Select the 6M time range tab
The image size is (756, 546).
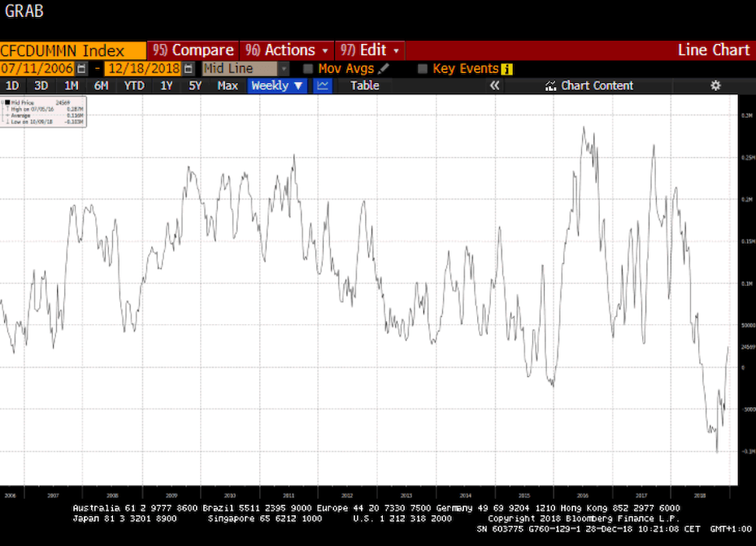coord(101,86)
